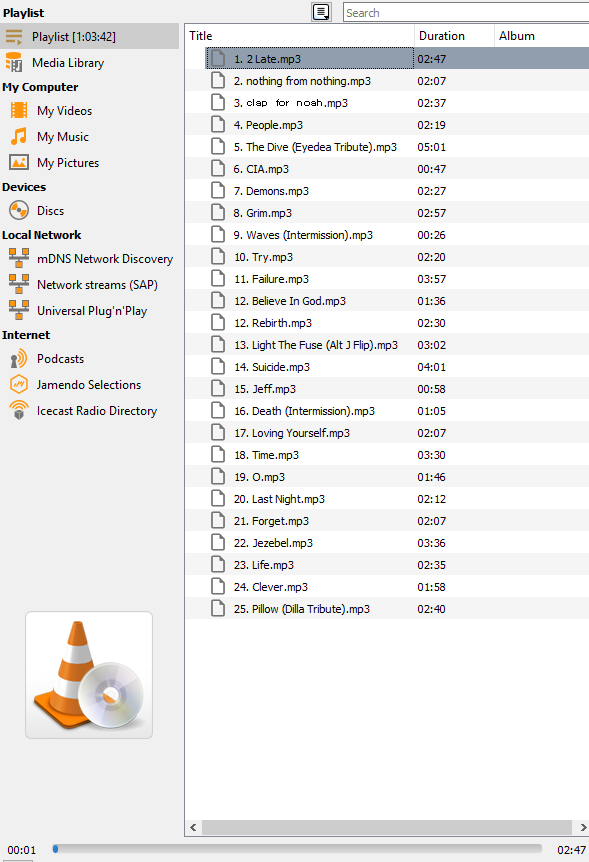Image resolution: width=589 pixels, height=862 pixels.
Task: Select track 24. Clever.mp3
Action: tap(387, 587)
